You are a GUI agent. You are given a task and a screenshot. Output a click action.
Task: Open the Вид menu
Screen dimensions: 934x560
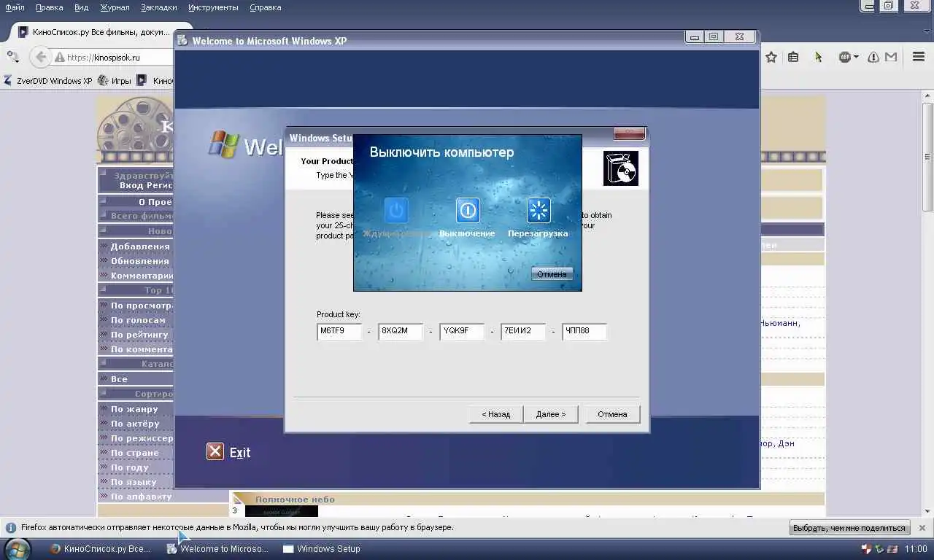pyautogui.click(x=82, y=7)
